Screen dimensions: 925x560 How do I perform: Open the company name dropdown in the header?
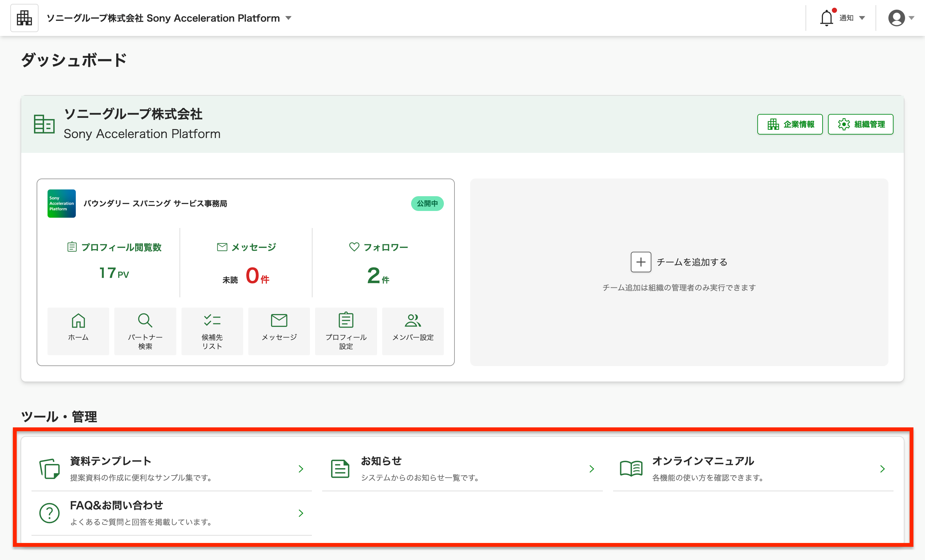click(288, 18)
